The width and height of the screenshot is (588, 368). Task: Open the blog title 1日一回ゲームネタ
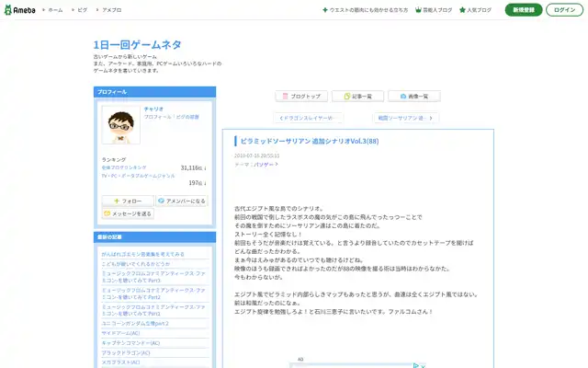click(x=137, y=45)
